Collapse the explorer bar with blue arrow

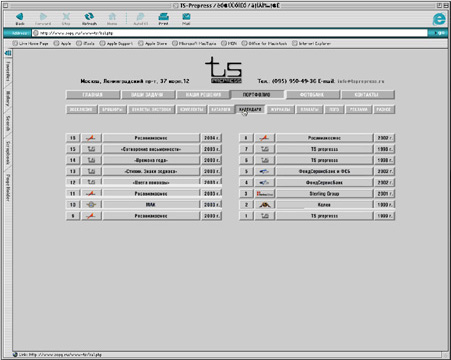point(8,53)
